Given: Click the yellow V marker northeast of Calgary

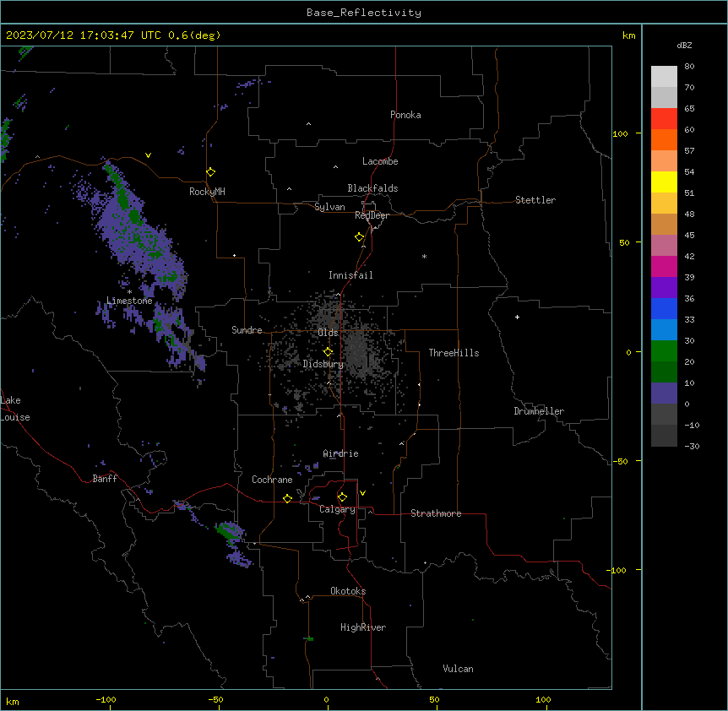Looking at the screenshot, I should click(362, 493).
